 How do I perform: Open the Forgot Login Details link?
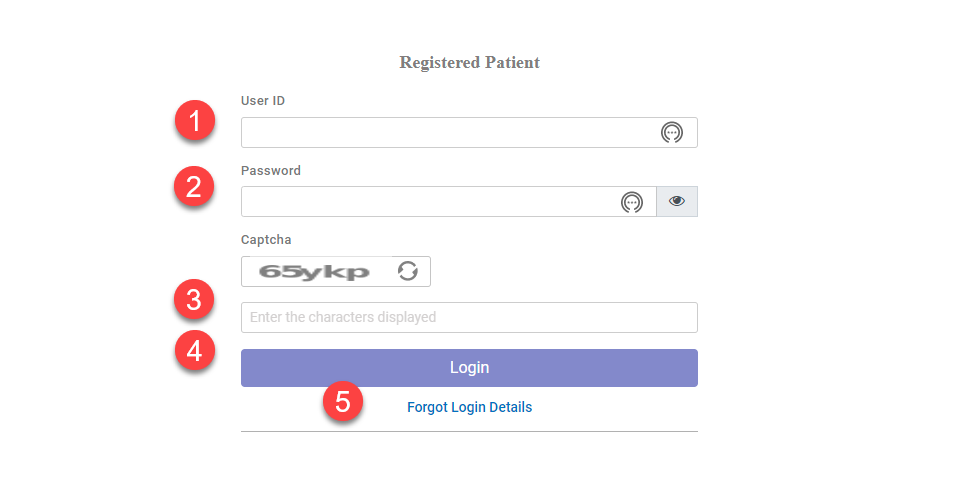pos(469,407)
